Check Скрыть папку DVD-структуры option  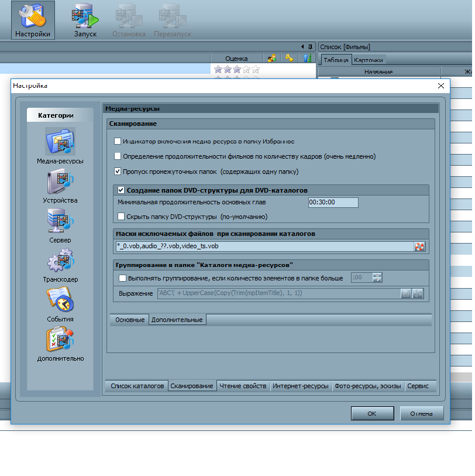pos(121,217)
